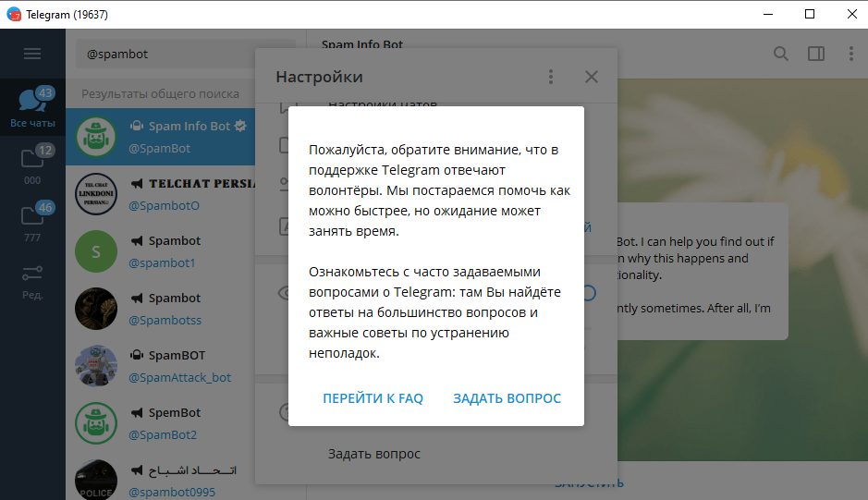Click the search icon in chat header
Image resolution: width=868 pixels, height=500 pixels.
781,54
